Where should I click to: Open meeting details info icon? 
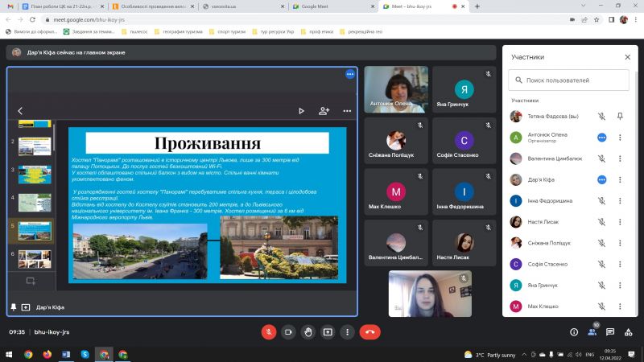tap(574, 332)
